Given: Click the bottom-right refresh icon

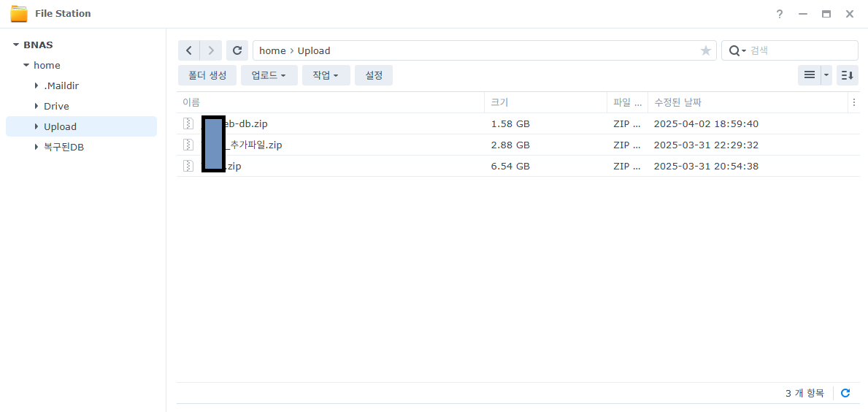Looking at the screenshot, I should pos(845,393).
